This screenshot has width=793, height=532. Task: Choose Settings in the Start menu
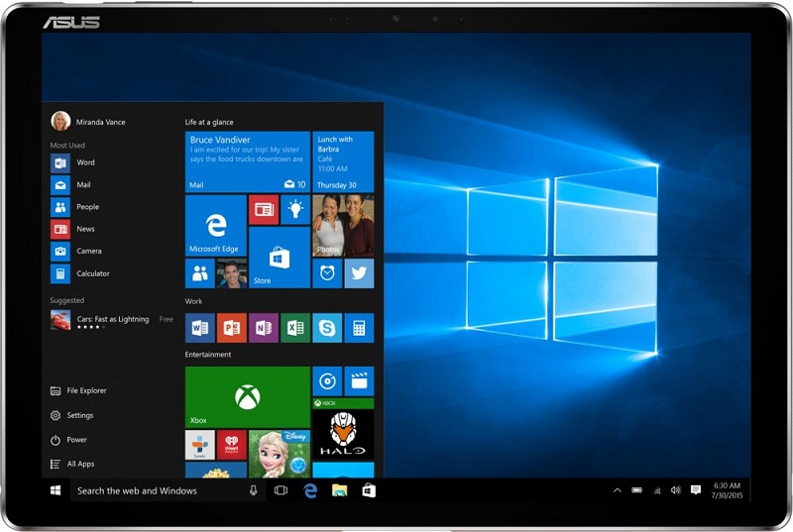pos(78,415)
